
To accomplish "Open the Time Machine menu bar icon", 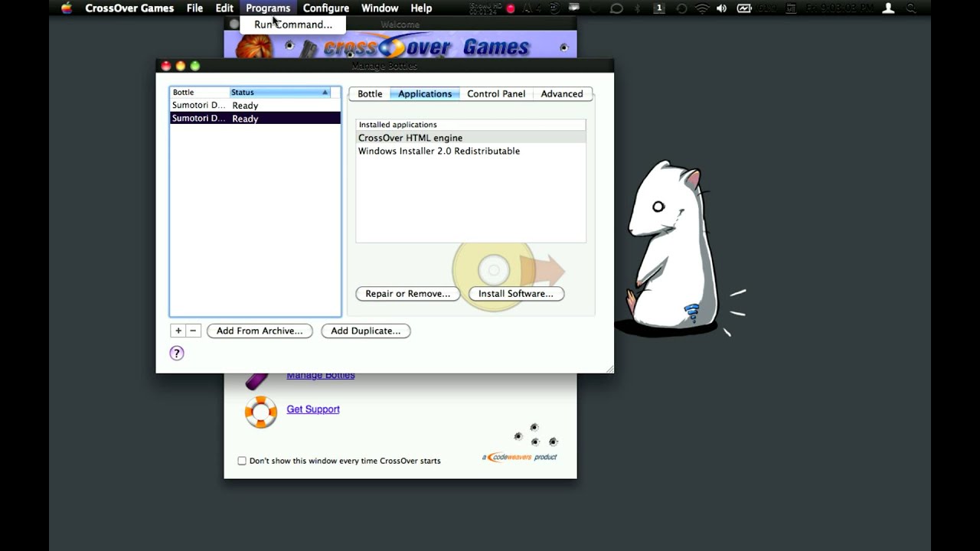I will 681,8.
